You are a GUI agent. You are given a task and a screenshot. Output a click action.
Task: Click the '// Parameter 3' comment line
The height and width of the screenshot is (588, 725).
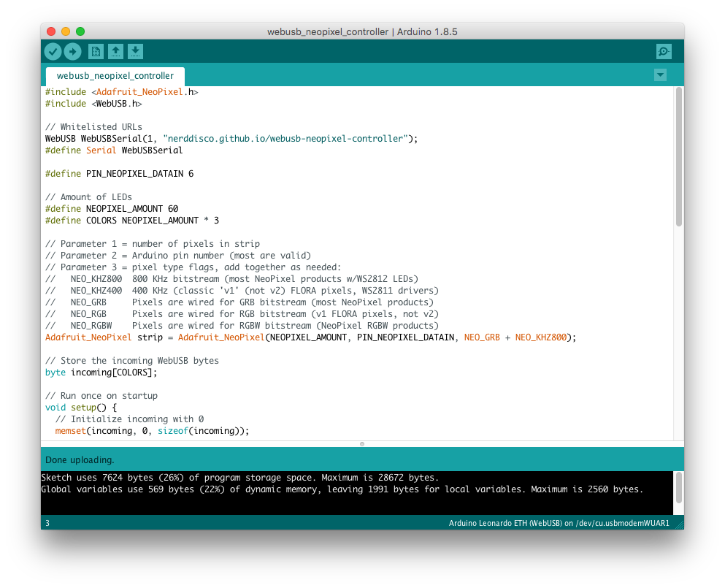193,267
